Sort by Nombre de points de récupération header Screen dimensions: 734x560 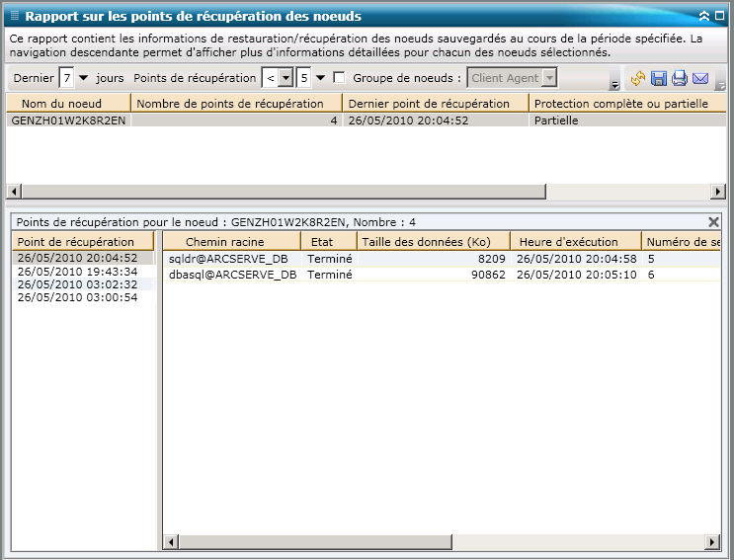[237, 104]
